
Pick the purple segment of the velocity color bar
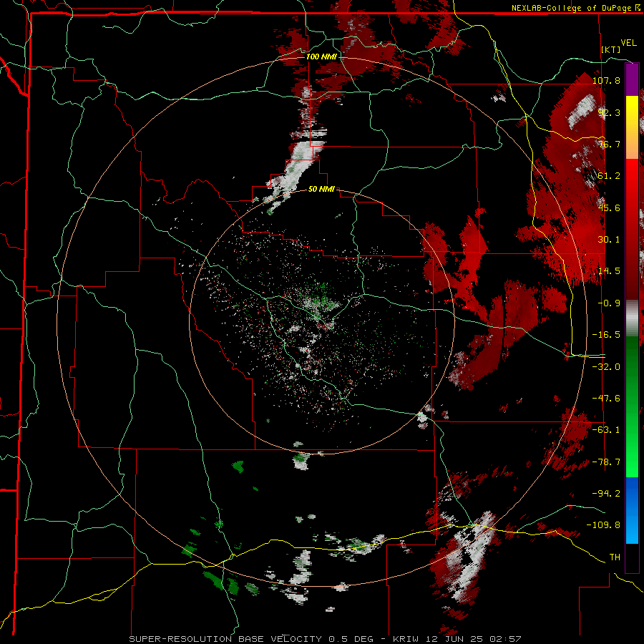coord(632,79)
